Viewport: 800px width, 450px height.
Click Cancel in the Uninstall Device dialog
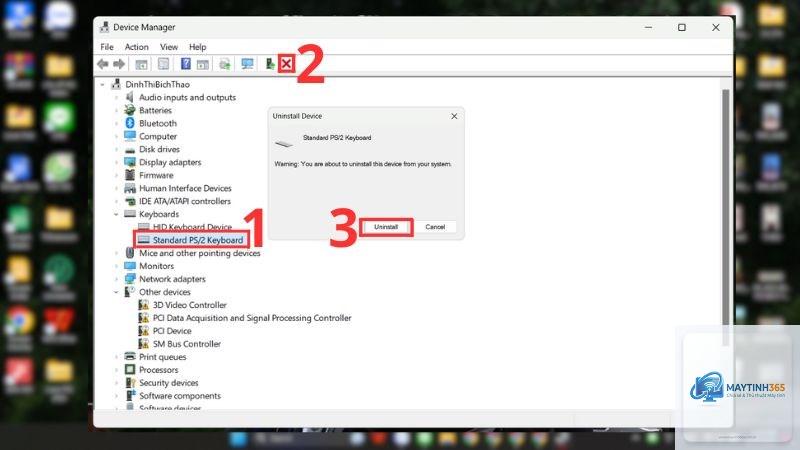[x=435, y=227]
